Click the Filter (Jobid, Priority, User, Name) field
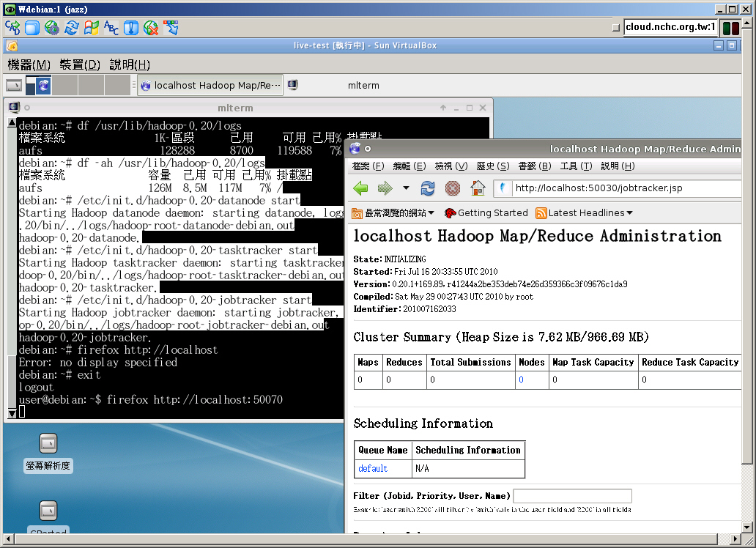Screen dimensions: 756x548 (572, 496)
